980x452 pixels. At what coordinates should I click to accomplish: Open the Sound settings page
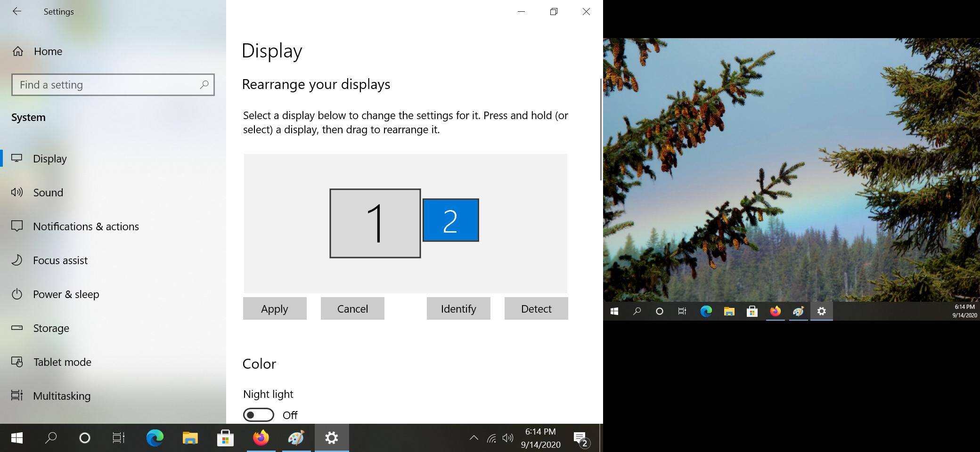48,193
